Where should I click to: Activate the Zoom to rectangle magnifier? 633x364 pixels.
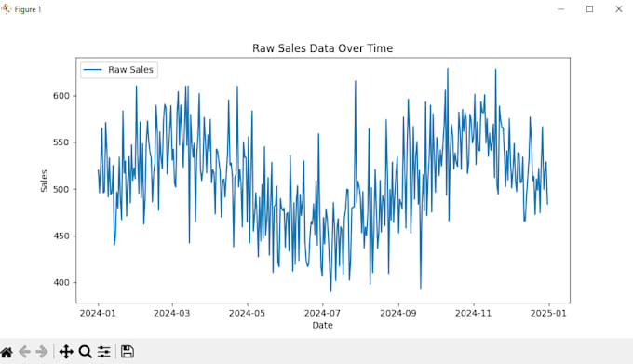(86, 352)
